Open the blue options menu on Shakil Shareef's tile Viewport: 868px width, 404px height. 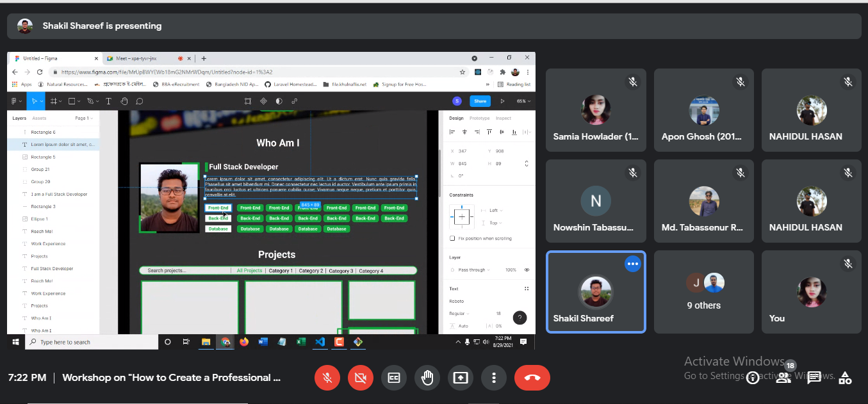coord(632,264)
